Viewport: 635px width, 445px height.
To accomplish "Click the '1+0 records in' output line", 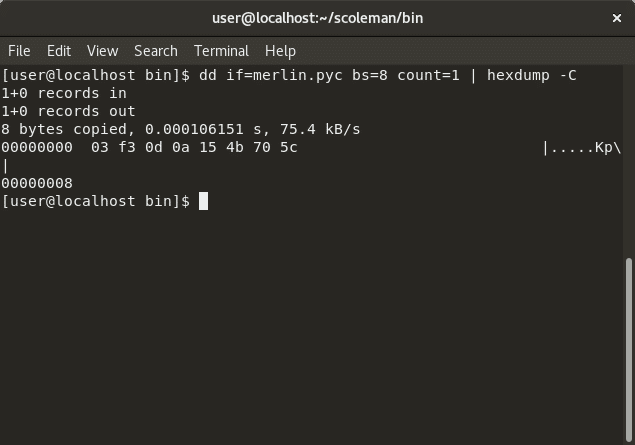I will click(64, 94).
